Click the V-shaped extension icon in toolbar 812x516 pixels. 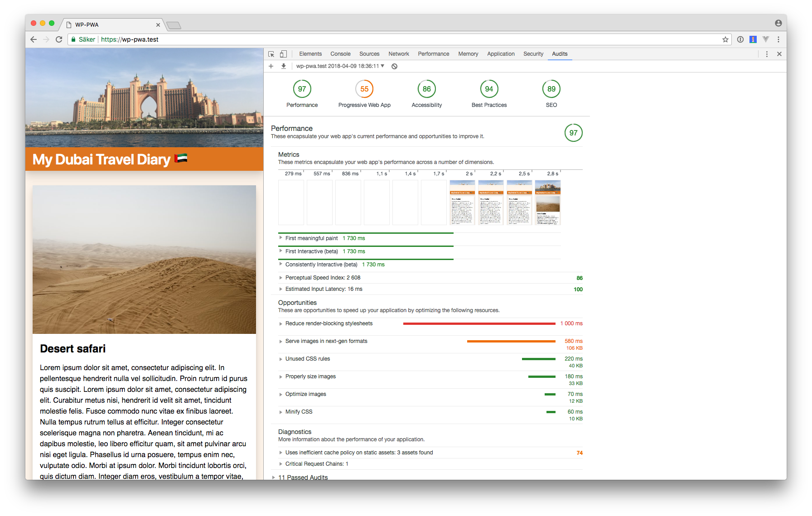[x=766, y=39]
